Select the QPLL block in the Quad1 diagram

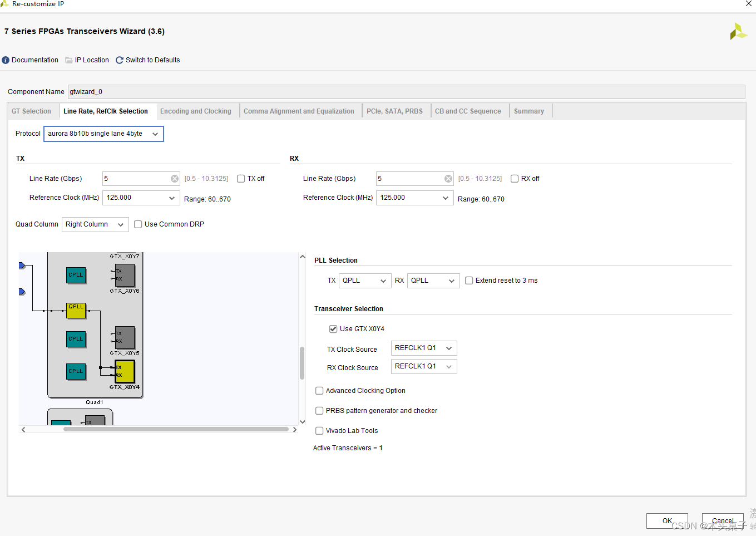(76, 311)
